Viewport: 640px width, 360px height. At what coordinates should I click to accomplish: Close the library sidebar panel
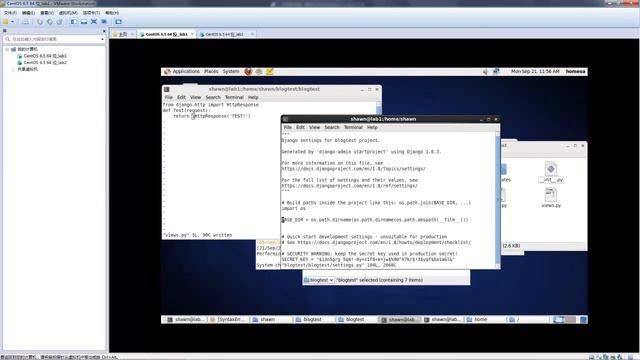point(104,31)
